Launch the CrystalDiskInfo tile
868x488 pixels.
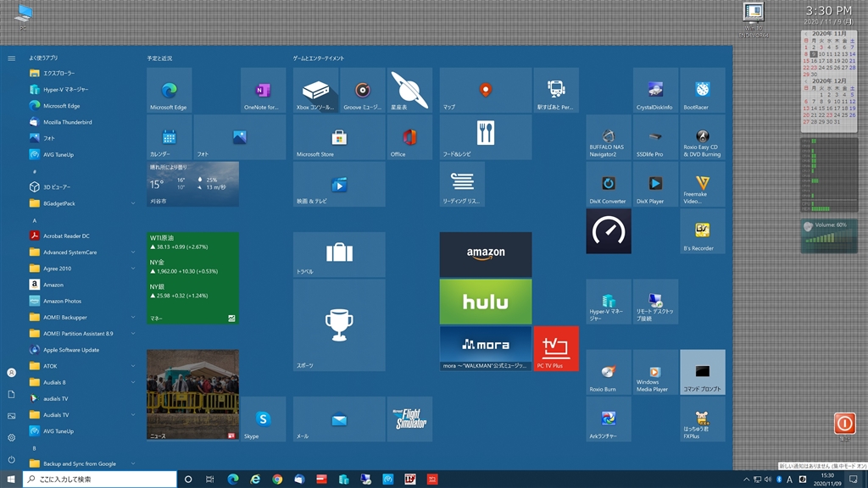point(655,90)
